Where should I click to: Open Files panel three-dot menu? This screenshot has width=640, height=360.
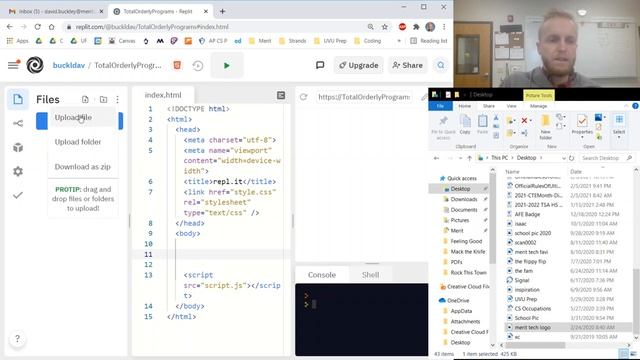tap(118, 100)
